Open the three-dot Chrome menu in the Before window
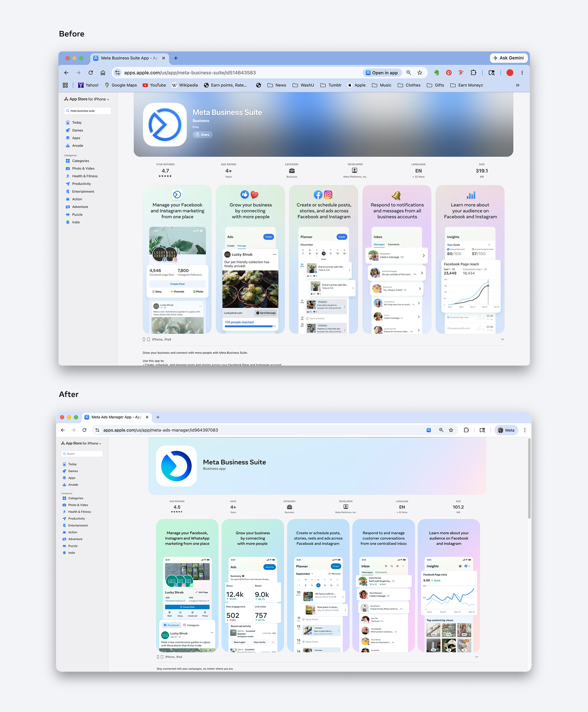 pyautogui.click(x=522, y=73)
